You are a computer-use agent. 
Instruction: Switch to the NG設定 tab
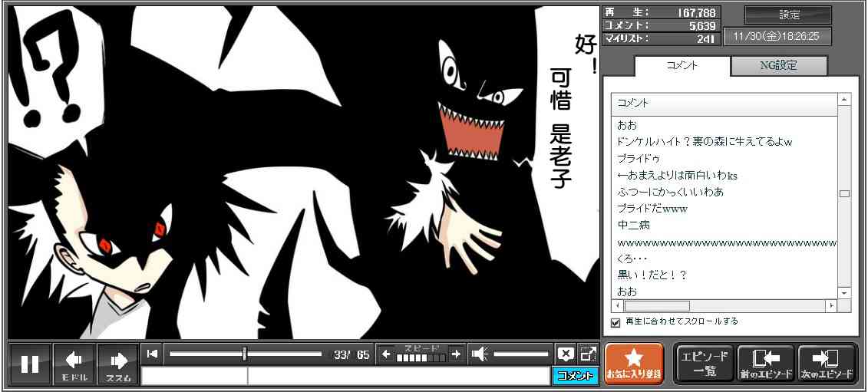[x=778, y=66]
